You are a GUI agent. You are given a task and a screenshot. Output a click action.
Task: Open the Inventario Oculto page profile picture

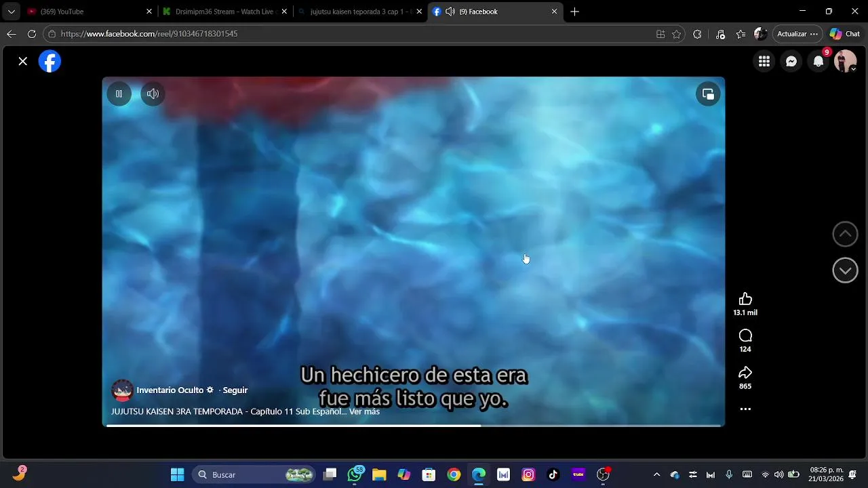pyautogui.click(x=122, y=390)
